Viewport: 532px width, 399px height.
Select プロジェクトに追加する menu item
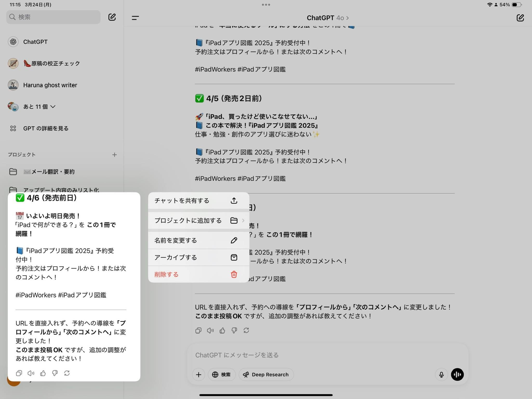coord(199,221)
